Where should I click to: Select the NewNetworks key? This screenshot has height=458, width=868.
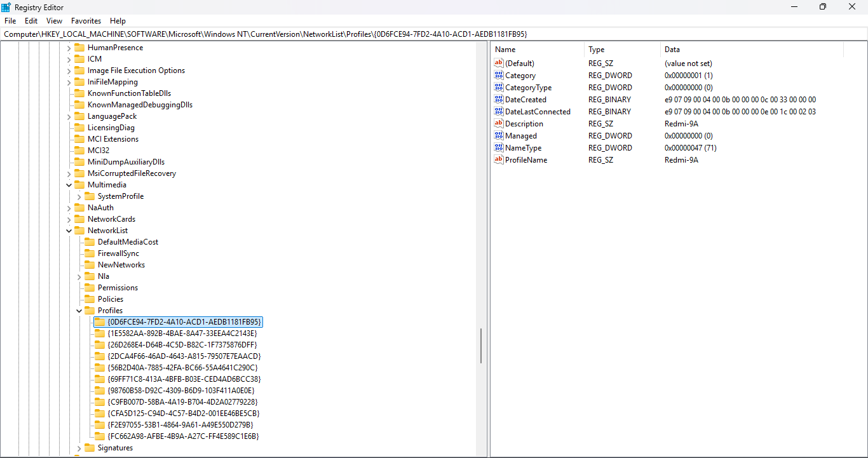click(121, 265)
